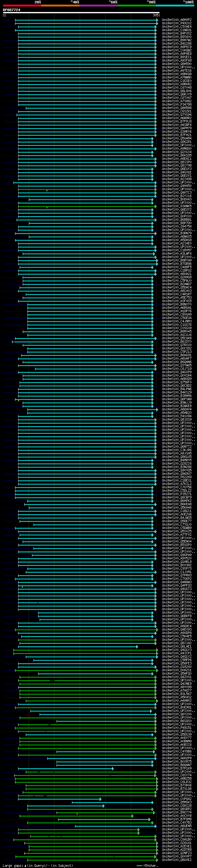Select hit name UniRef100_Q5DE77
The image size is (197, 868).
tap(177, 521)
